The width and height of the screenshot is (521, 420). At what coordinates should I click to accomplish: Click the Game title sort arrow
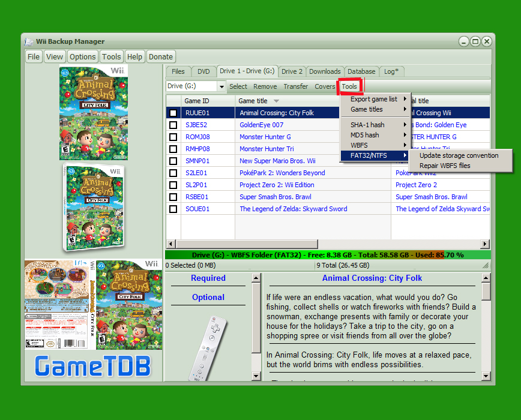coord(276,101)
